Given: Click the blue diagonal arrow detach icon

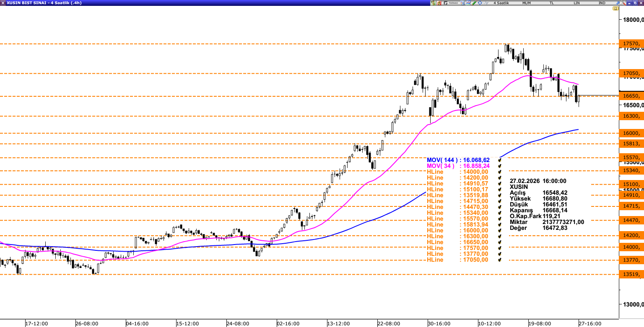Looking at the screenshot, I should (618, 3).
